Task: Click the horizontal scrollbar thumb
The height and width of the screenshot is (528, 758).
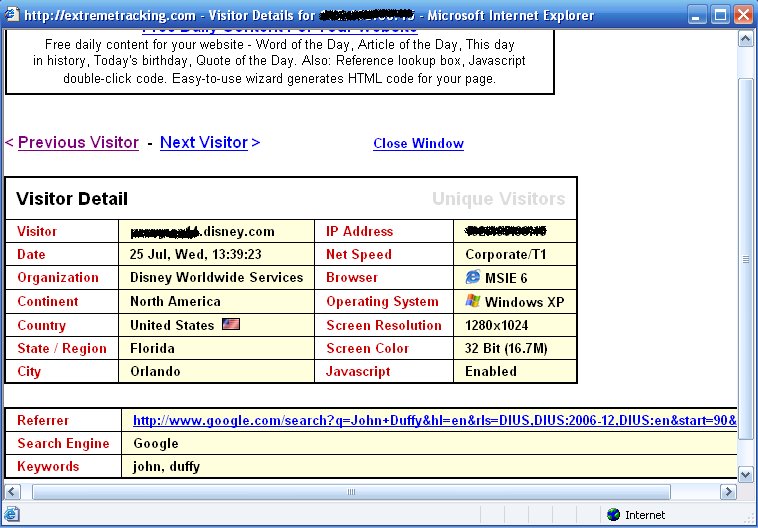Action: click(351, 492)
